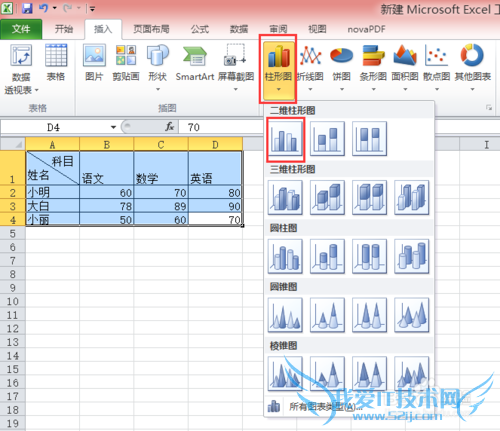Expand the Shapes dropdown arrow
Image resolution: width=500 pixels, height=431 pixels.
tap(158, 89)
